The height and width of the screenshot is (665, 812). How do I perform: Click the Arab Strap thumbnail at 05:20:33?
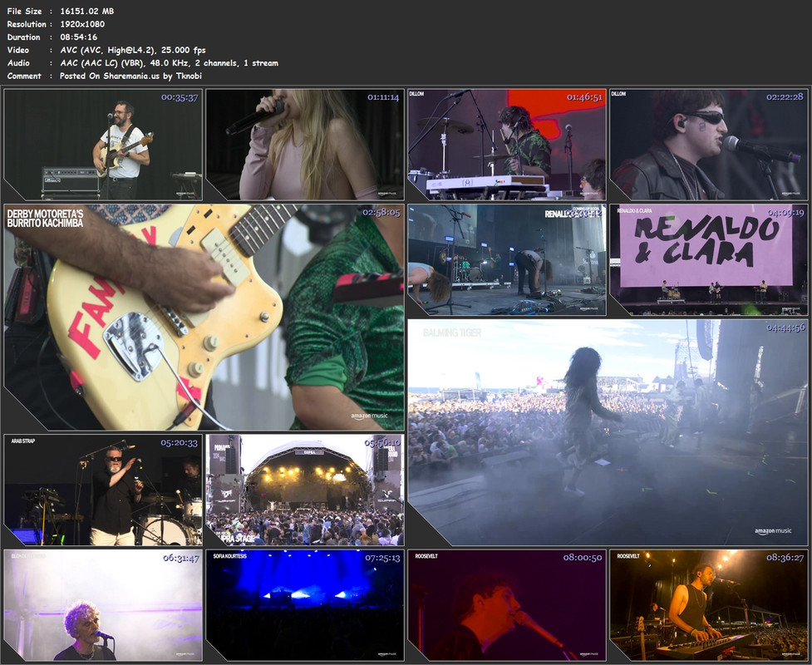[x=103, y=490]
